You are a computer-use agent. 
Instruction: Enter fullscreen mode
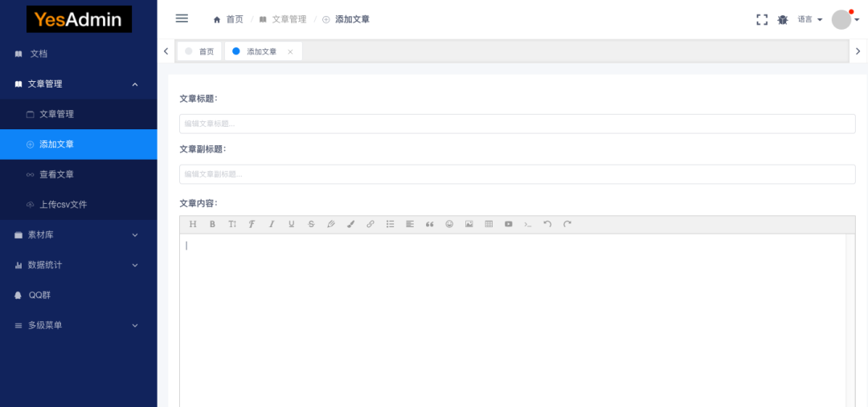click(x=762, y=19)
